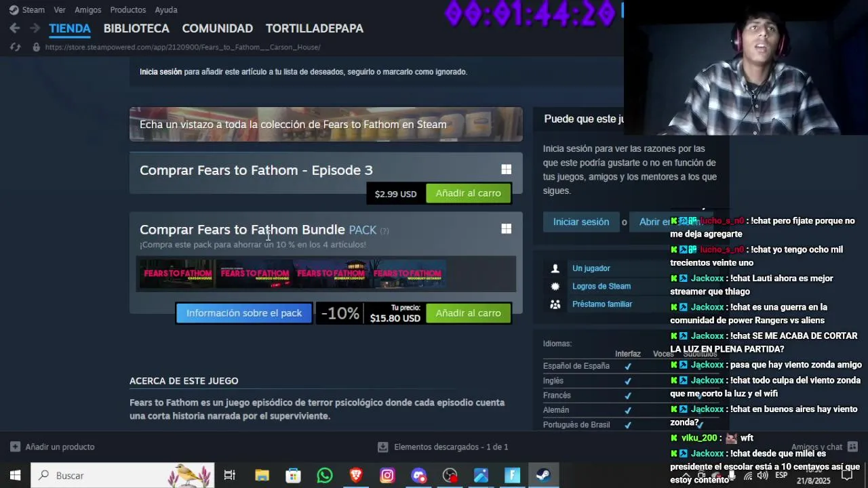Open Task View on the taskbar
868x488 pixels.
click(x=229, y=475)
